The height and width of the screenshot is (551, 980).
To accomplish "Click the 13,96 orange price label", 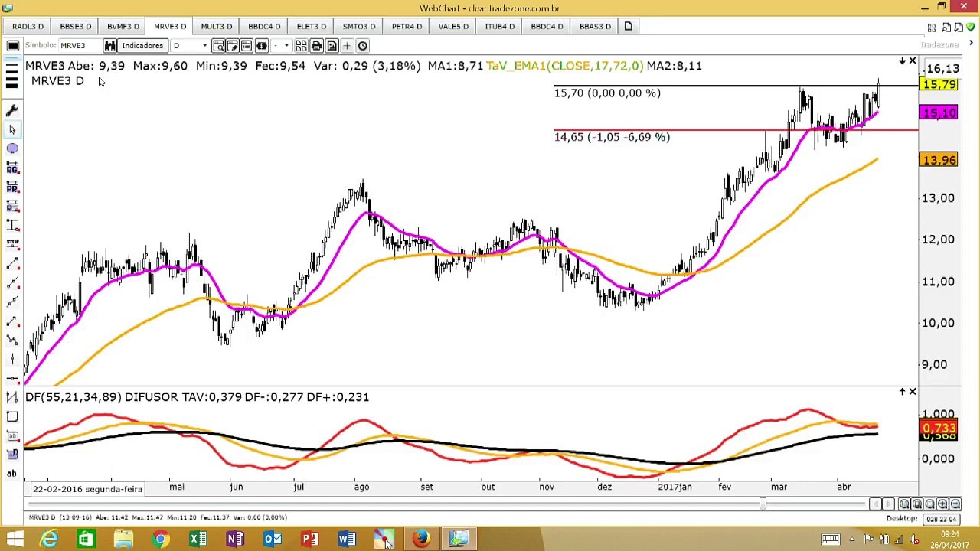I will pyautogui.click(x=939, y=160).
